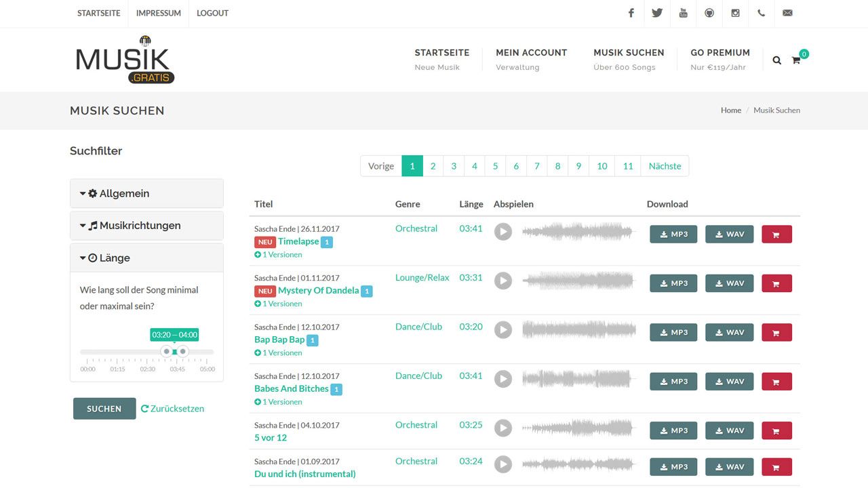
Task: Open the Facebook icon in the top bar
Action: coord(631,13)
